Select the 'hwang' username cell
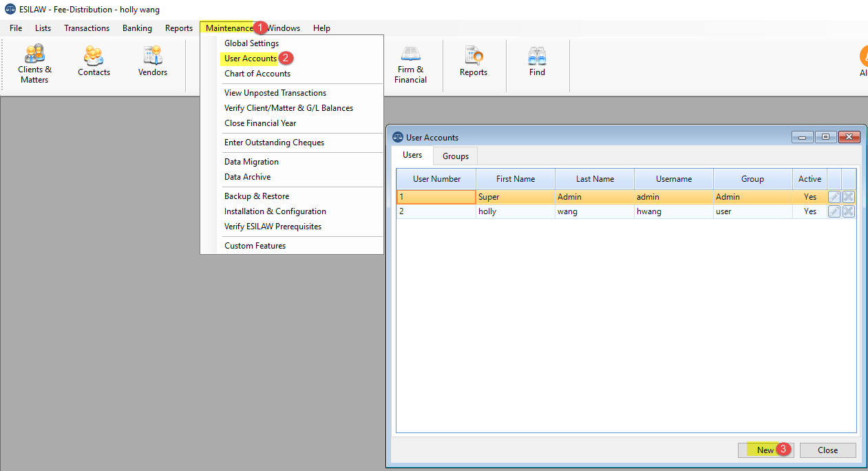 click(674, 211)
